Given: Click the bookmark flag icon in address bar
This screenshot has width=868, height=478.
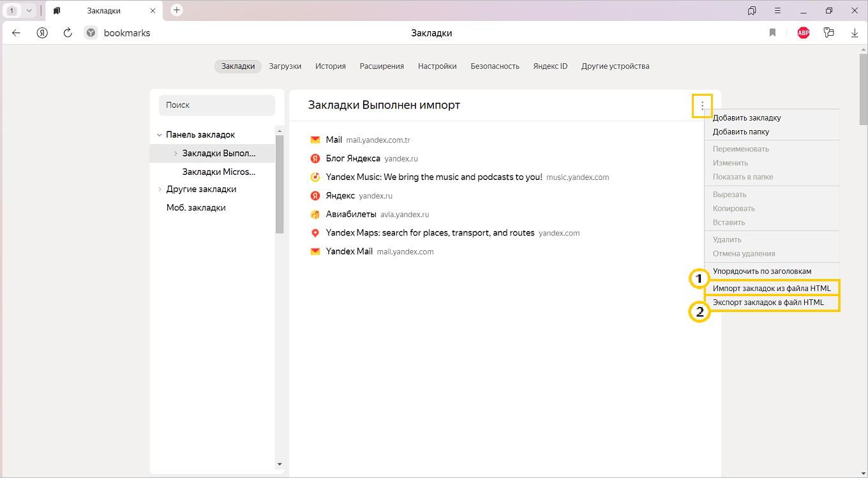Looking at the screenshot, I should tap(772, 33).
